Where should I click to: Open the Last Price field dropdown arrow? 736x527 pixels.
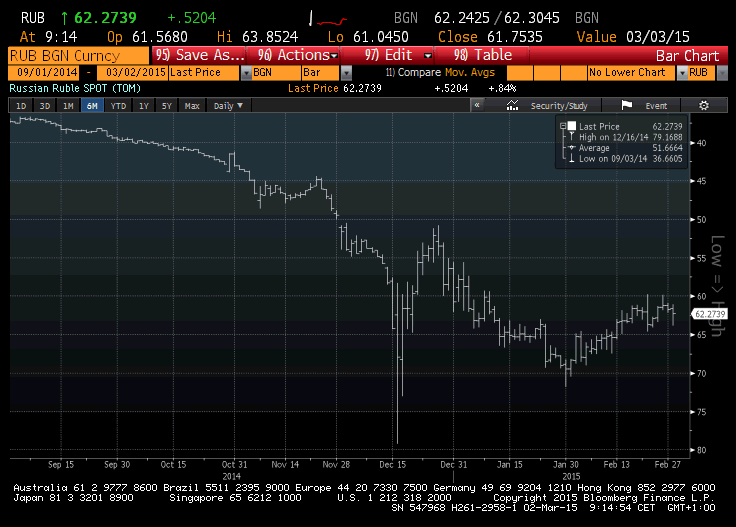[246, 73]
